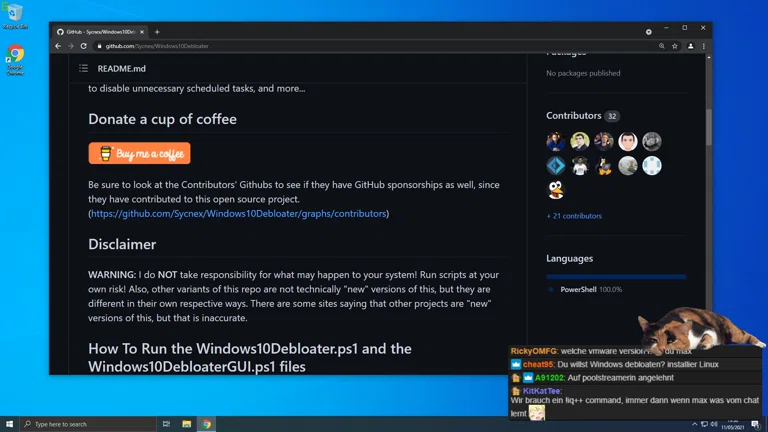Click the Disclaimer heading

point(122,244)
